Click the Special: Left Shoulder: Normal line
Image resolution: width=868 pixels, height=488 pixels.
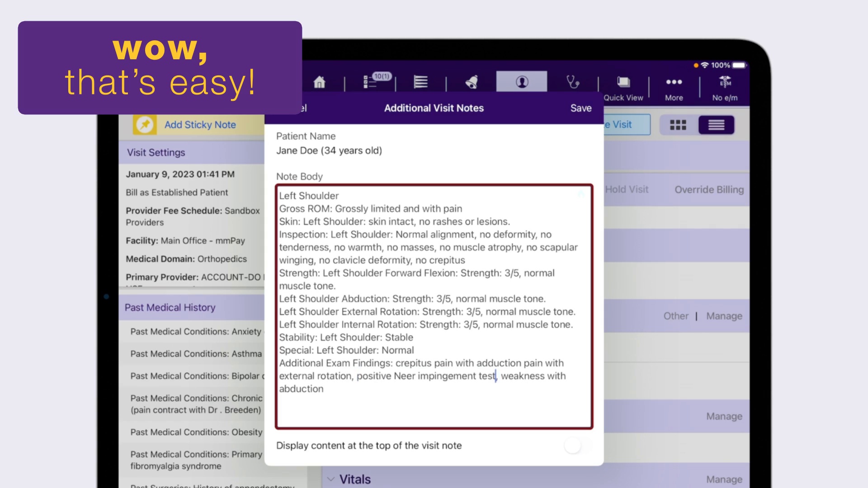point(346,350)
